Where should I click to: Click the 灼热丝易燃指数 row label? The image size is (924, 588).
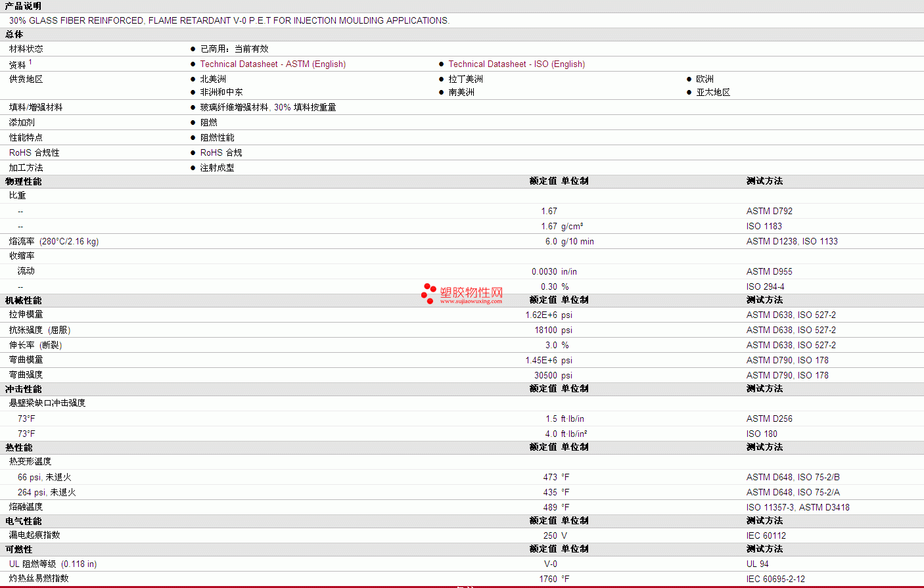(x=39, y=579)
